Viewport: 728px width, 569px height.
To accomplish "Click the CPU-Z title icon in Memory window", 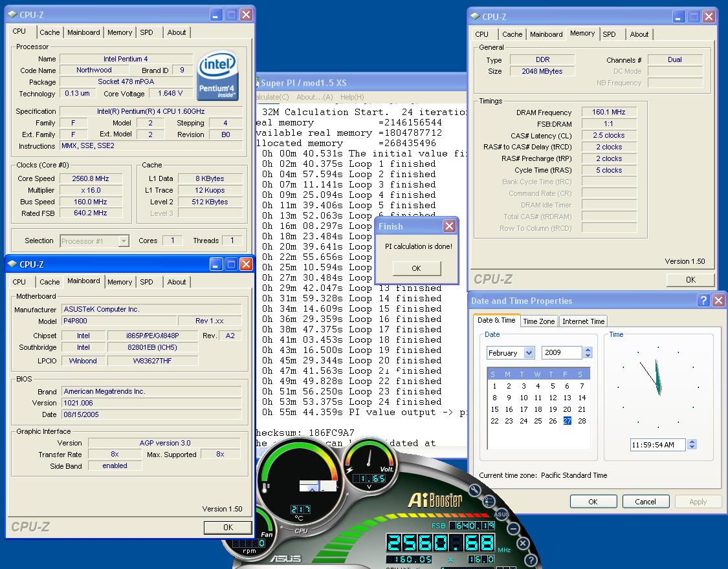I will 474,16.
